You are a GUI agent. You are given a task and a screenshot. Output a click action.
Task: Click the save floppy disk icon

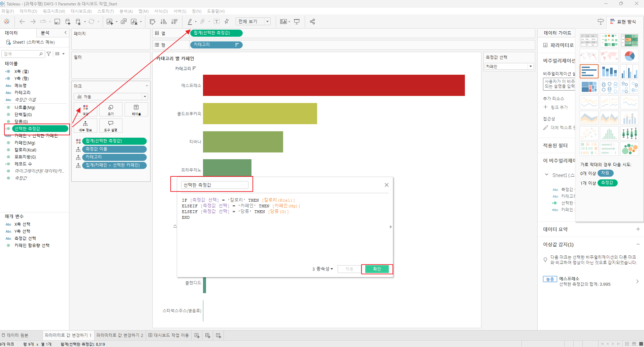point(57,22)
